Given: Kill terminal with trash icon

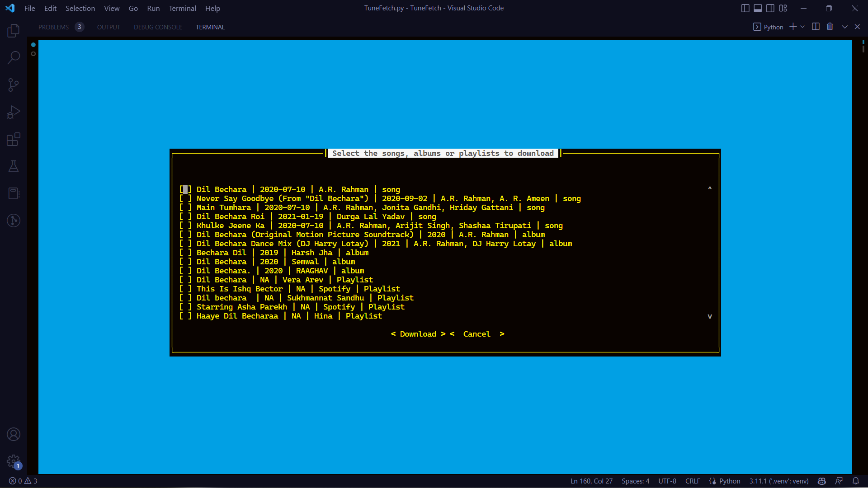Looking at the screenshot, I should point(830,27).
